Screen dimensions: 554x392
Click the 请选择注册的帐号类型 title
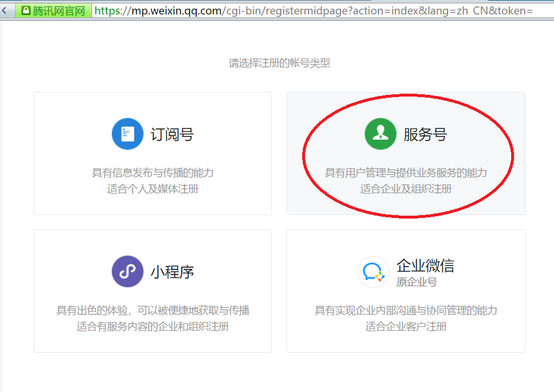[x=280, y=63]
